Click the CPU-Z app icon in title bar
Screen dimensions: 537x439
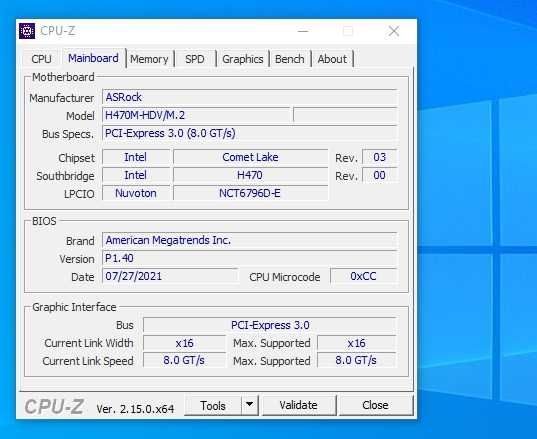(x=27, y=31)
